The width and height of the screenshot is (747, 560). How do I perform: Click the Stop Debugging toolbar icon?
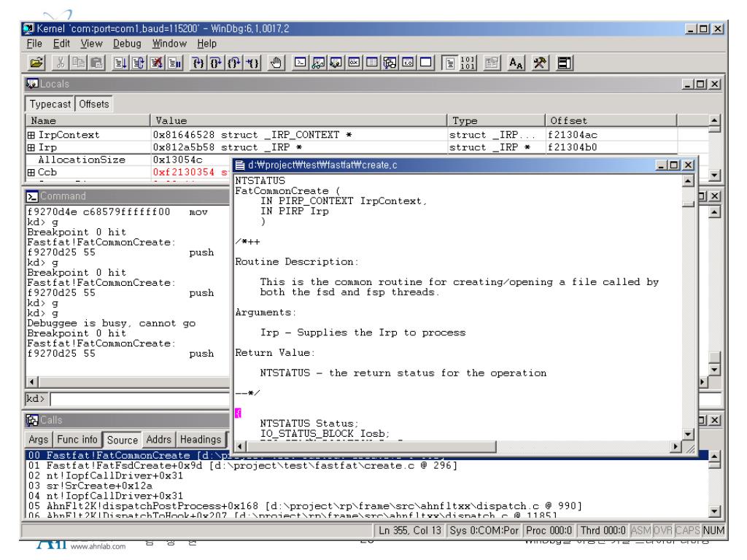click(x=156, y=63)
